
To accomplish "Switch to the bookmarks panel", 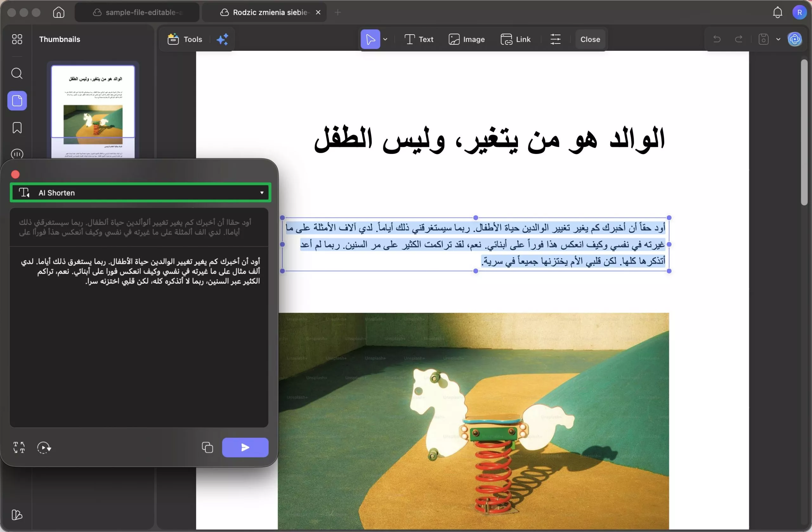I will point(17,127).
